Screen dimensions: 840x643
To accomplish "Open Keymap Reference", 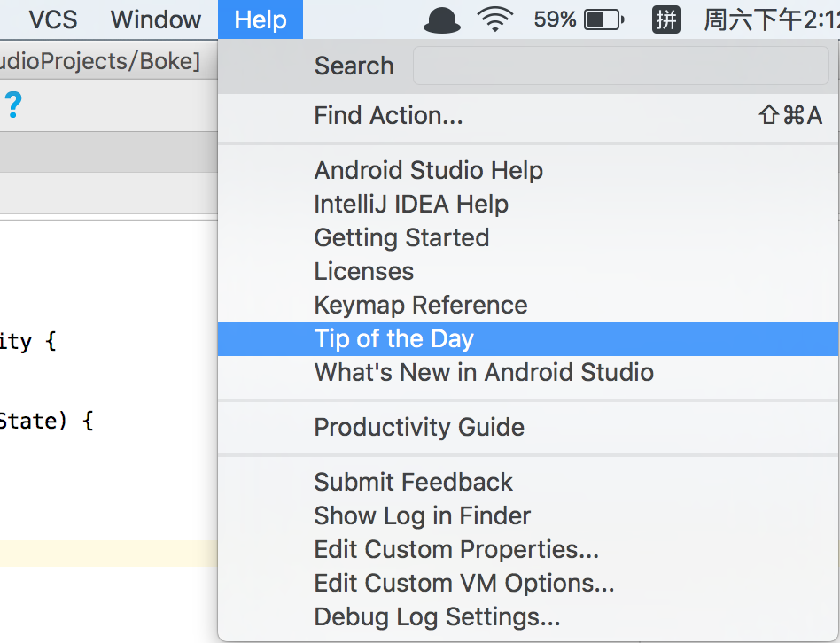I will point(528,306).
